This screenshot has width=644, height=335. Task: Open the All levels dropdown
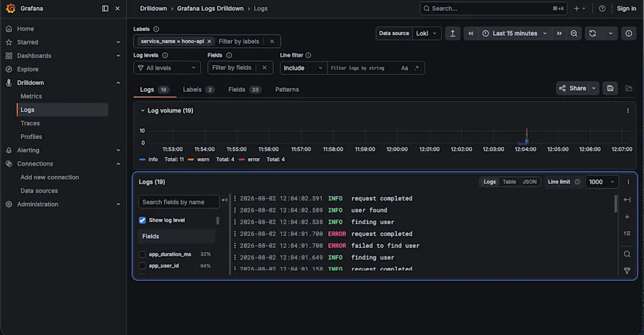click(x=167, y=68)
